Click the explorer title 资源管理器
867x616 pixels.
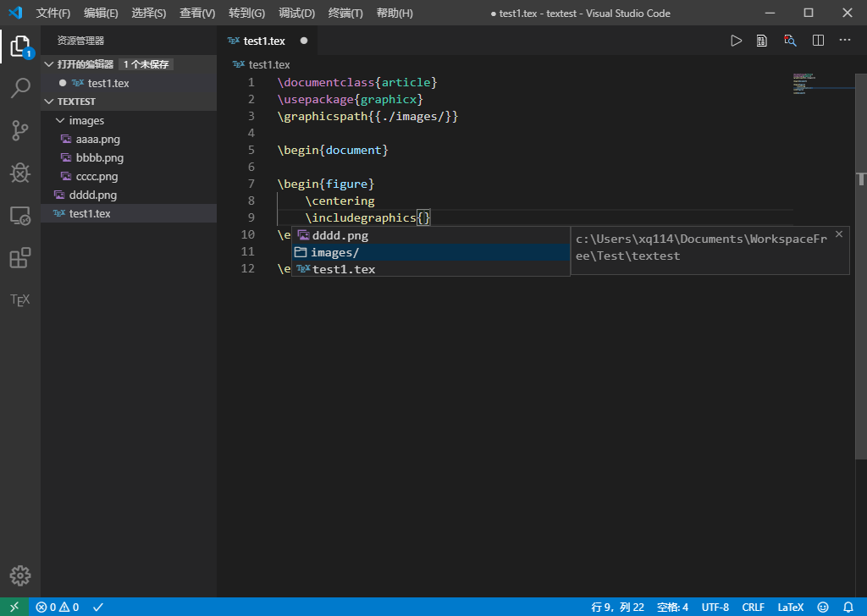click(80, 41)
